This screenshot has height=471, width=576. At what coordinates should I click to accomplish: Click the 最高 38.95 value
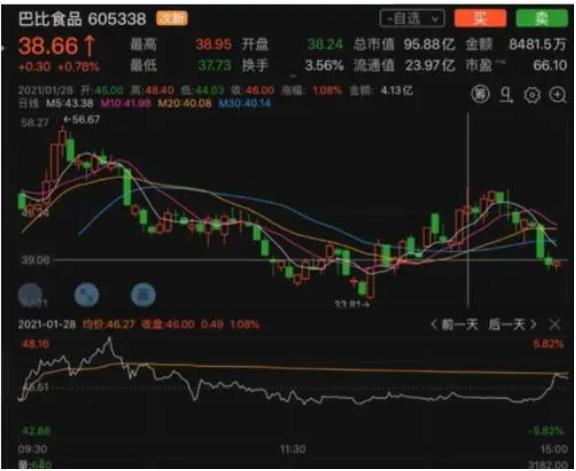coord(213,45)
